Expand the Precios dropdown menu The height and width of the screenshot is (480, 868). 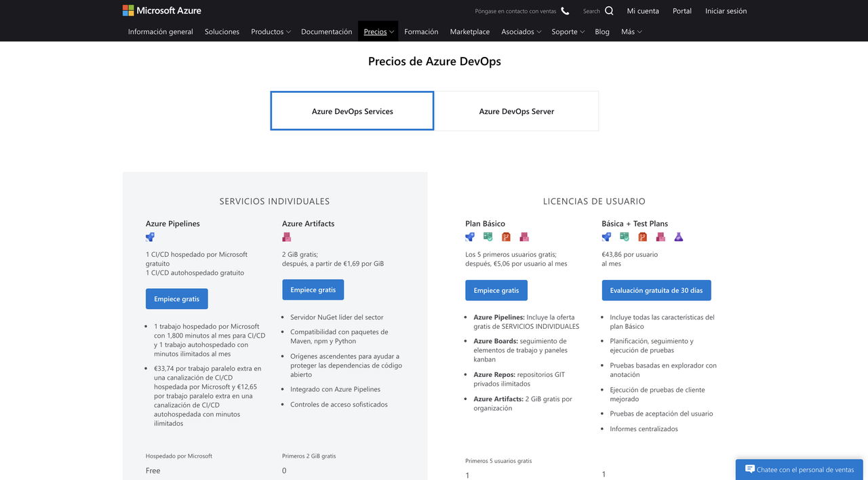378,32
